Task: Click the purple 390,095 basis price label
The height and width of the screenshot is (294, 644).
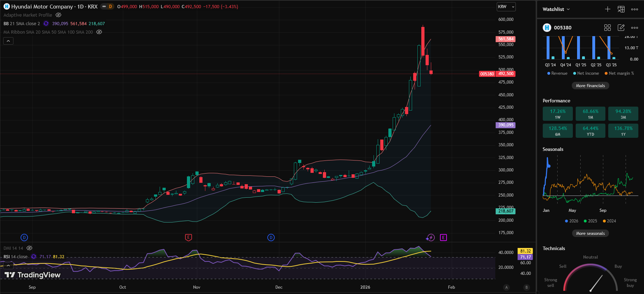Action: point(506,125)
